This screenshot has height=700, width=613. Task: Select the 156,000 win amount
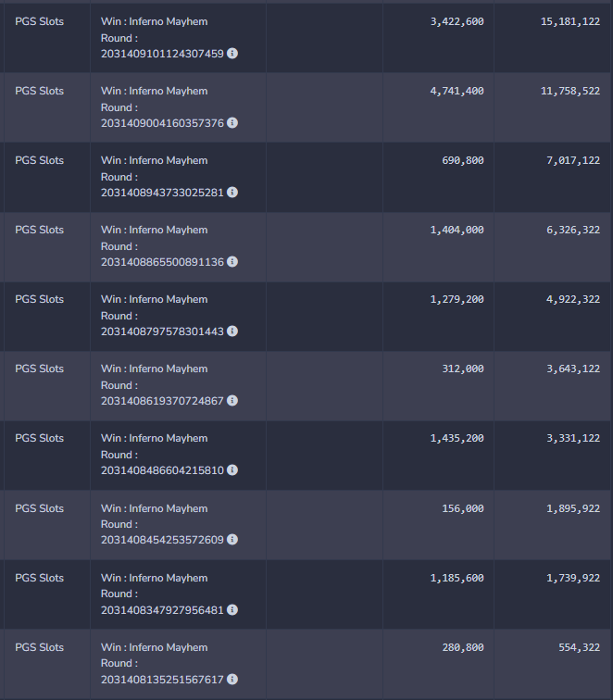click(463, 508)
